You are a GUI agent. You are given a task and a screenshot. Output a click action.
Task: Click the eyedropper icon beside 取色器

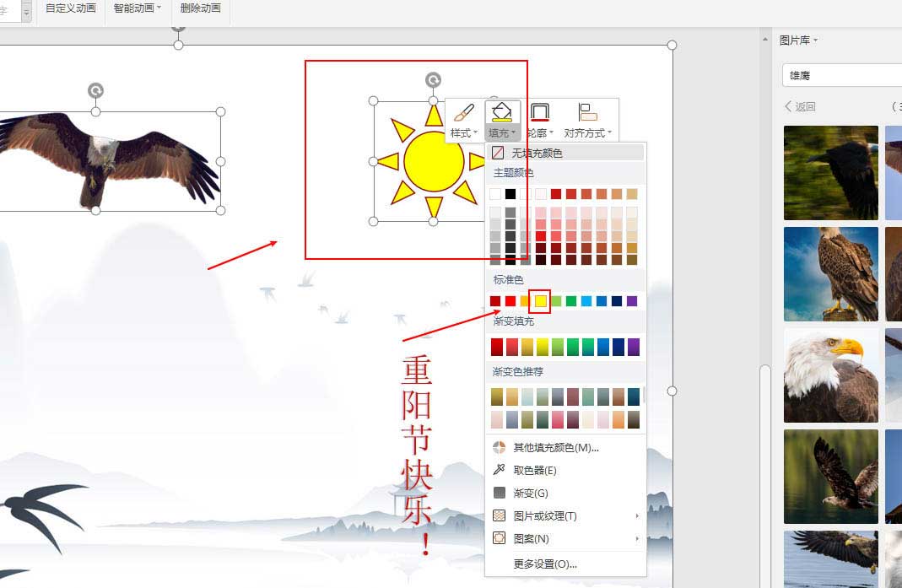coord(500,470)
